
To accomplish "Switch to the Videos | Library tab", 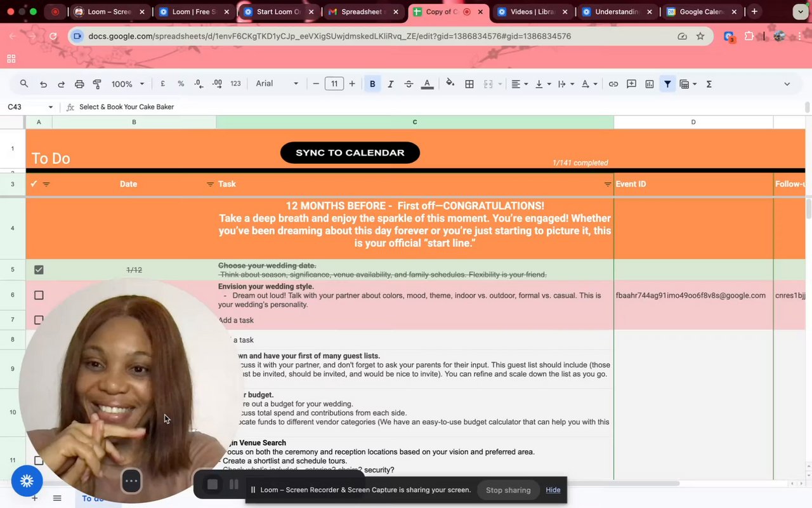I will pos(533,11).
